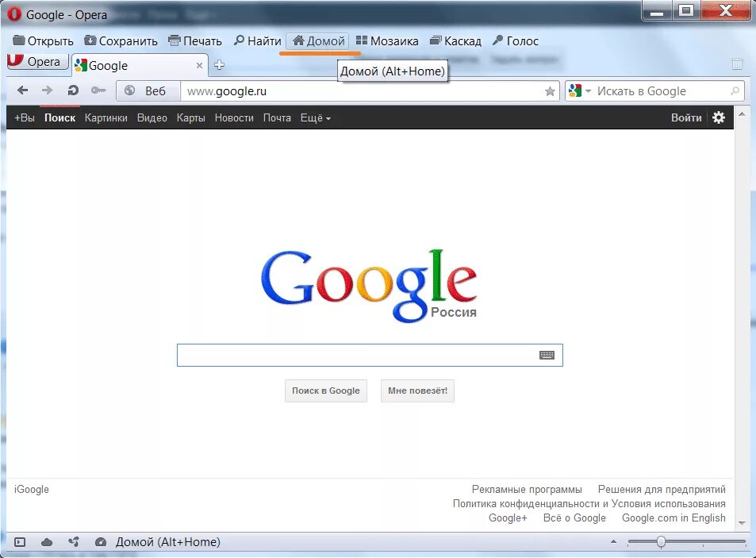Click the Веб site badge
This screenshot has height=558, width=756.
click(x=148, y=90)
